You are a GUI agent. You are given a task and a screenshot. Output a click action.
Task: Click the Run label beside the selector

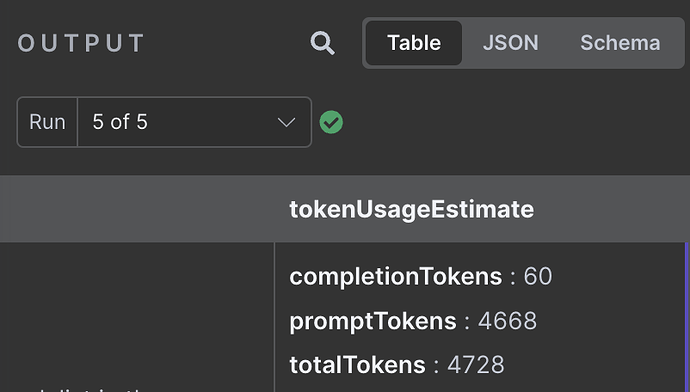[47, 122]
